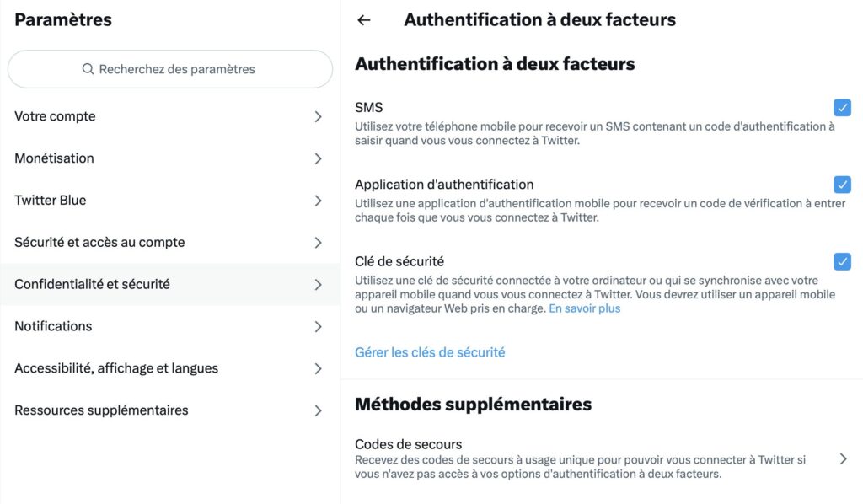The width and height of the screenshot is (863, 504).
Task: Toggle off Clé de sécurité
Action: [842, 261]
